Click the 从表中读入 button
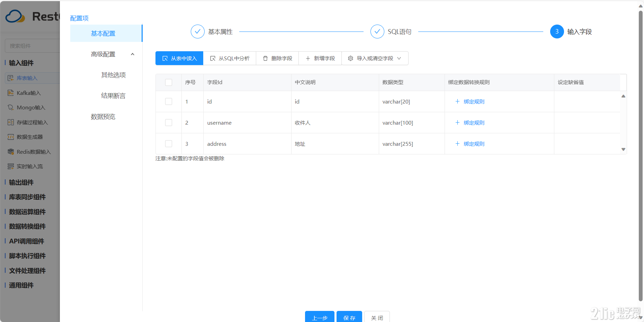The width and height of the screenshot is (644, 322). pyautogui.click(x=179, y=58)
